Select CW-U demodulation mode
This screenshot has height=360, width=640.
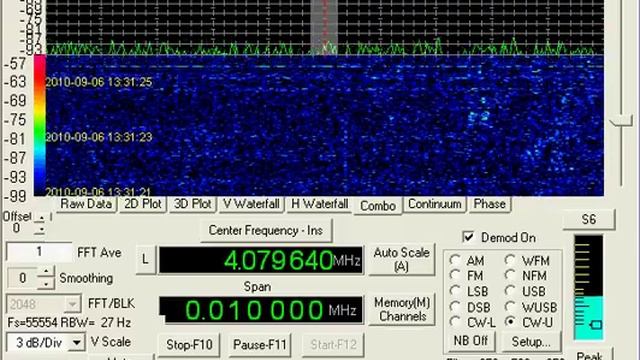510,322
